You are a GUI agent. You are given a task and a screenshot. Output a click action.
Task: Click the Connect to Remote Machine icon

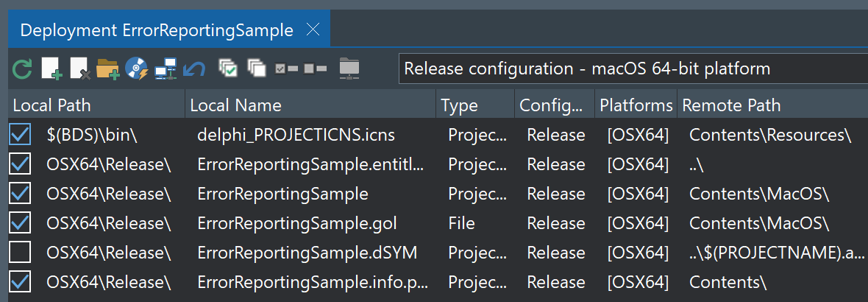click(x=166, y=69)
